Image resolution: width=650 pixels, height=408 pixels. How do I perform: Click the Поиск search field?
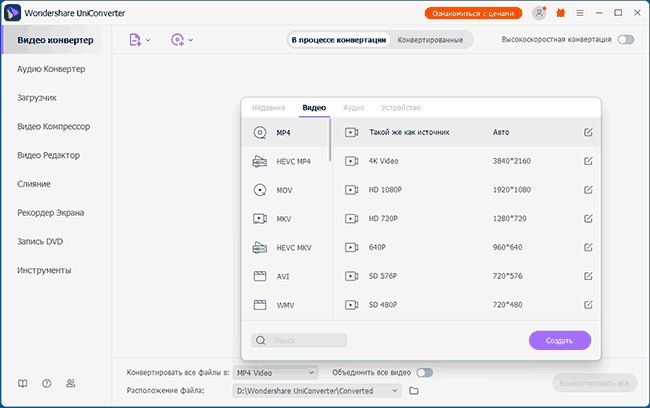point(299,340)
